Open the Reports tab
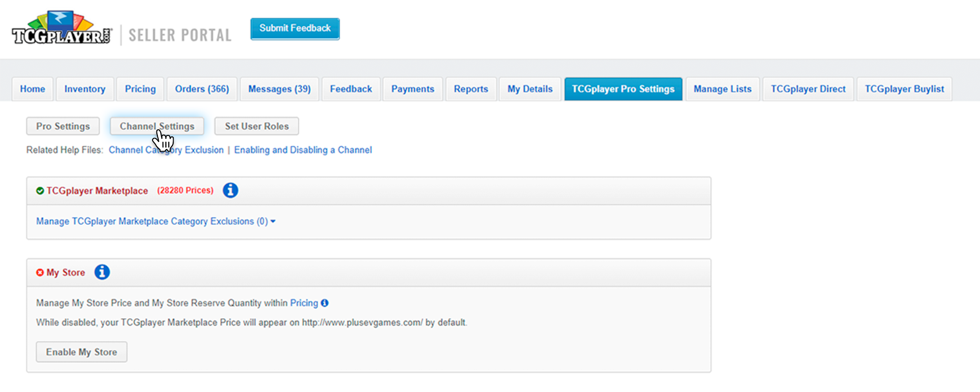This screenshot has width=980, height=392. (x=471, y=89)
